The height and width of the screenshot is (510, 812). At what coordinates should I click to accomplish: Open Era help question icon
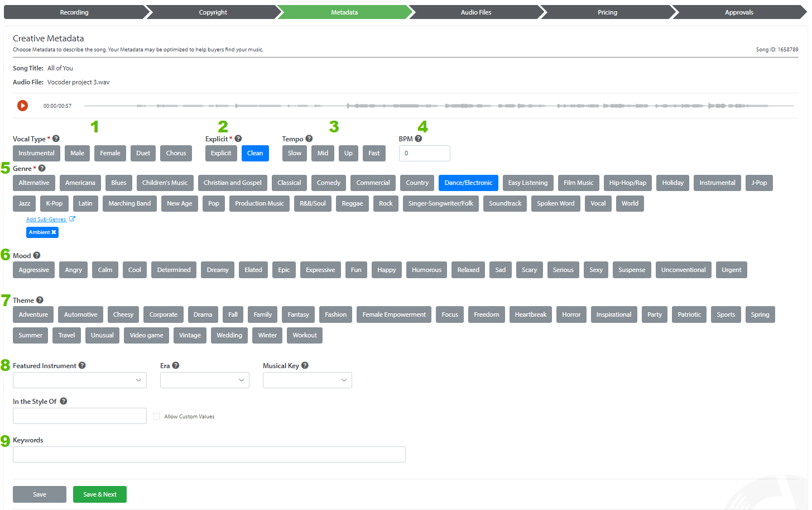click(x=176, y=365)
